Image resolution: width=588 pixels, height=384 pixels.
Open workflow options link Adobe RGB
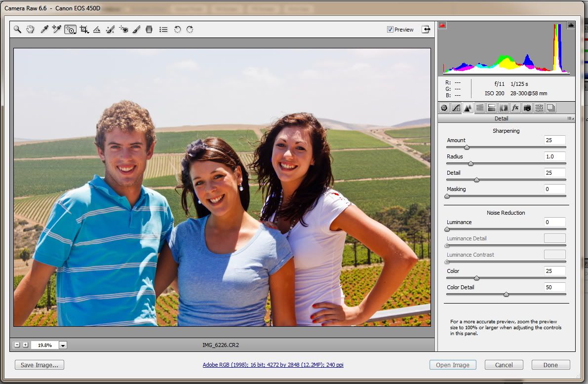pos(273,365)
